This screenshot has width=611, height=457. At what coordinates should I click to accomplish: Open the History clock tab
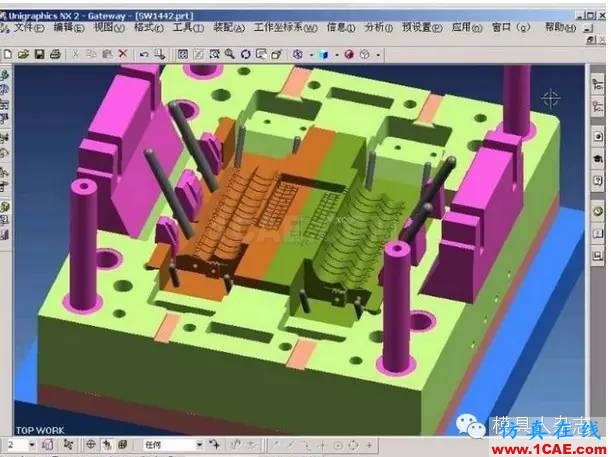[598, 212]
